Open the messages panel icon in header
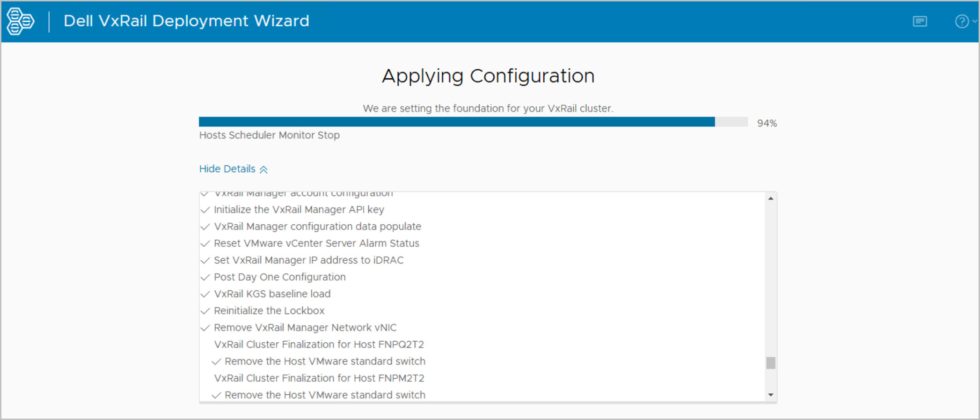The height and width of the screenshot is (420, 980). 920,22
